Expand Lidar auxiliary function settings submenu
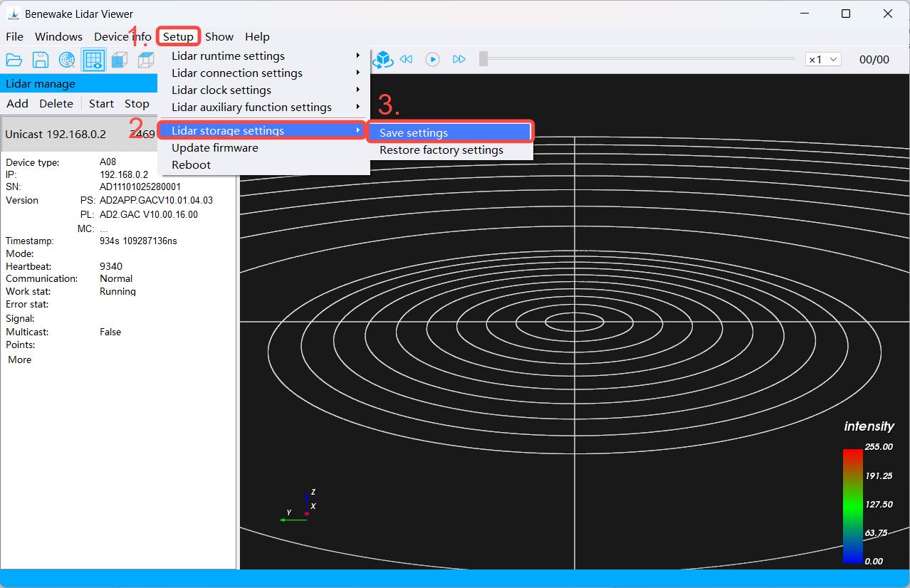The width and height of the screenshot is (910, 588). tap(263, 107)
